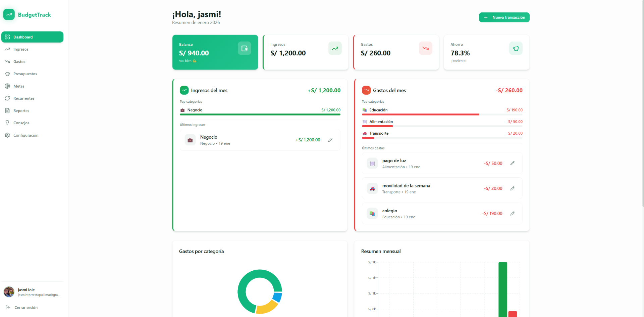Click the Nueva transacción button

click(x=504, y=17)
